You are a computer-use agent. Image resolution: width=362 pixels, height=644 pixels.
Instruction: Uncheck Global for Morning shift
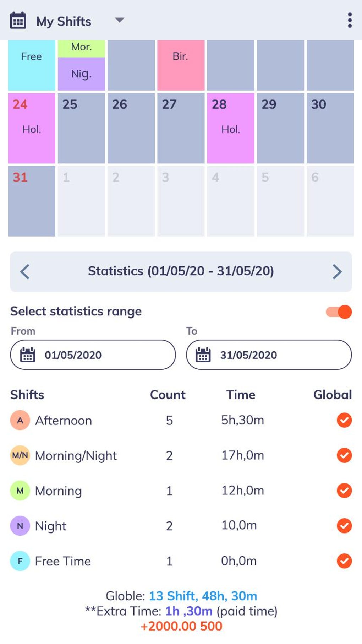coord(344,491)
